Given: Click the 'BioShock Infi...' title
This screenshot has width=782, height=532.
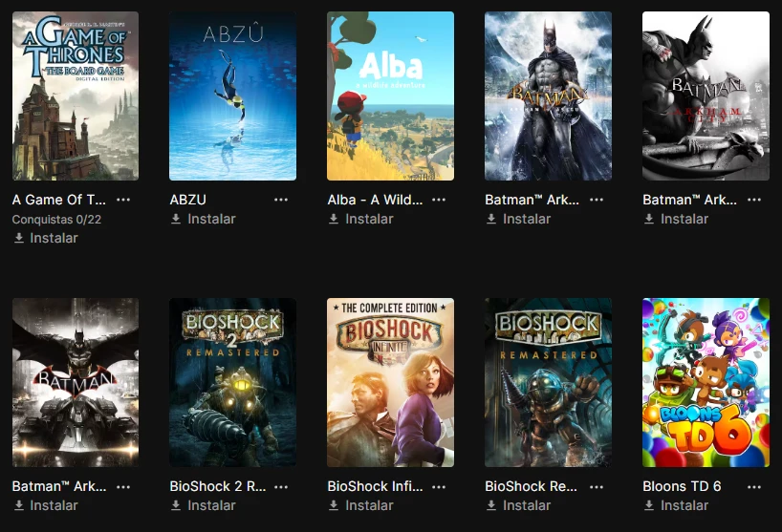Looking at the screenshot, I should pos(375,486).
